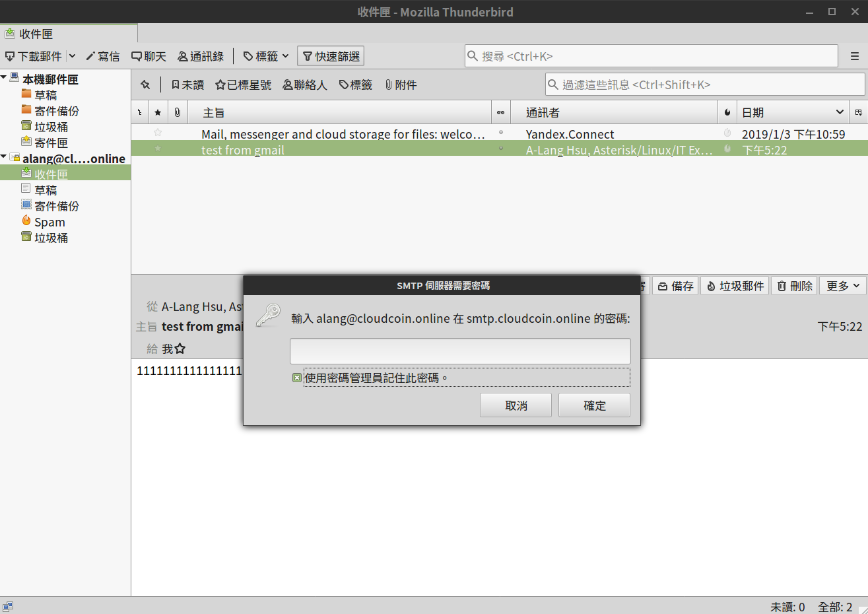
Task: Click 下載郵件 (Get Messages) button
Action: pos(34,56)
